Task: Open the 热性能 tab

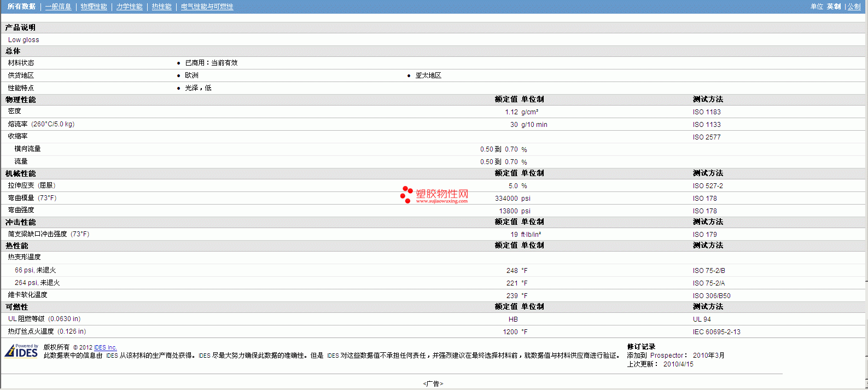Action: coord(162,7)
